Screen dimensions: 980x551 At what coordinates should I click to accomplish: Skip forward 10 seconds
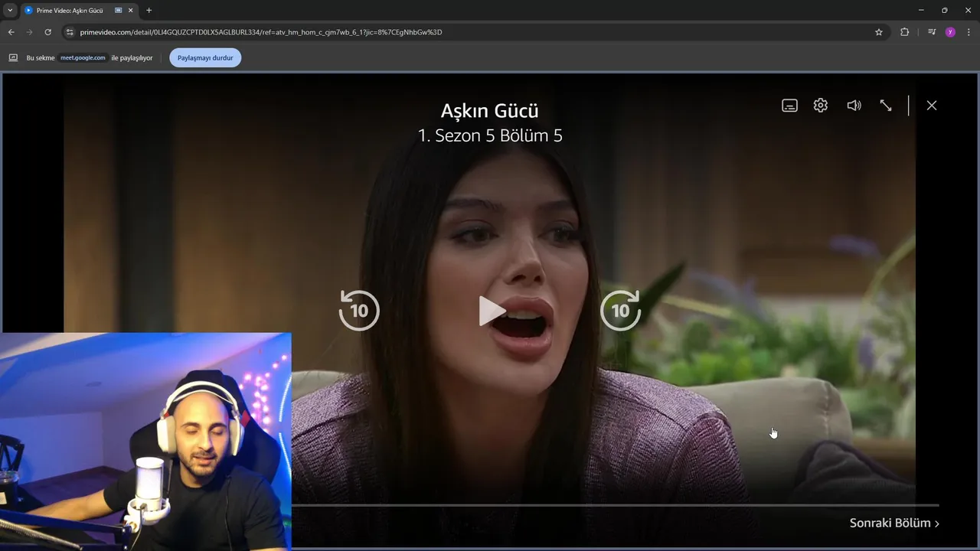pos(620,310)
